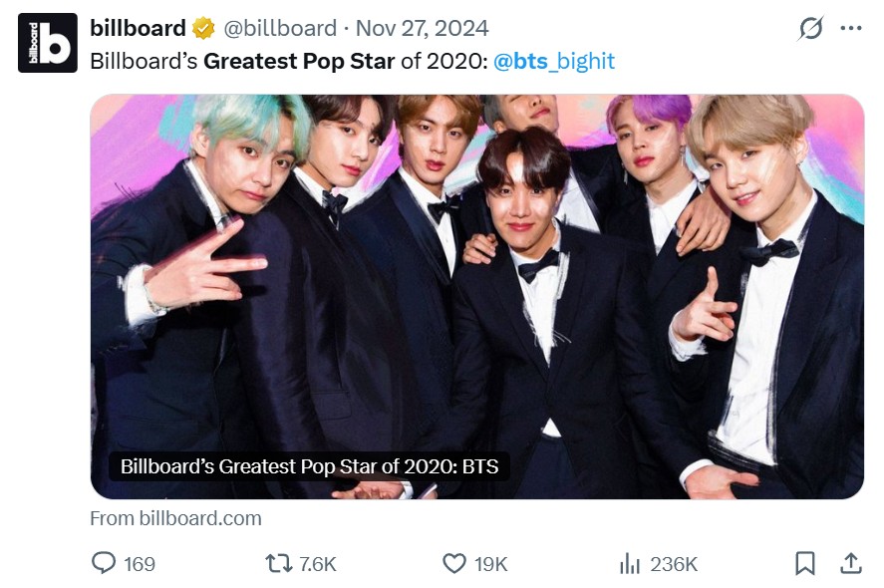Open the @billboard handle link
The height and width of the screenshot is (588, 884).
click(x=278, y=28)
